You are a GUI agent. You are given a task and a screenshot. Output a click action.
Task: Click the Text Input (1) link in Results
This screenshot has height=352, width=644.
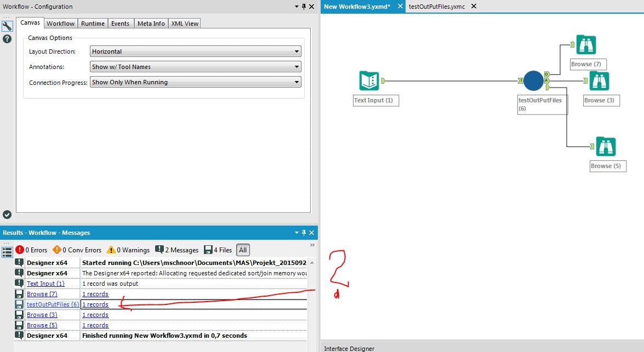pyautogui.click(x=47, y=284)
